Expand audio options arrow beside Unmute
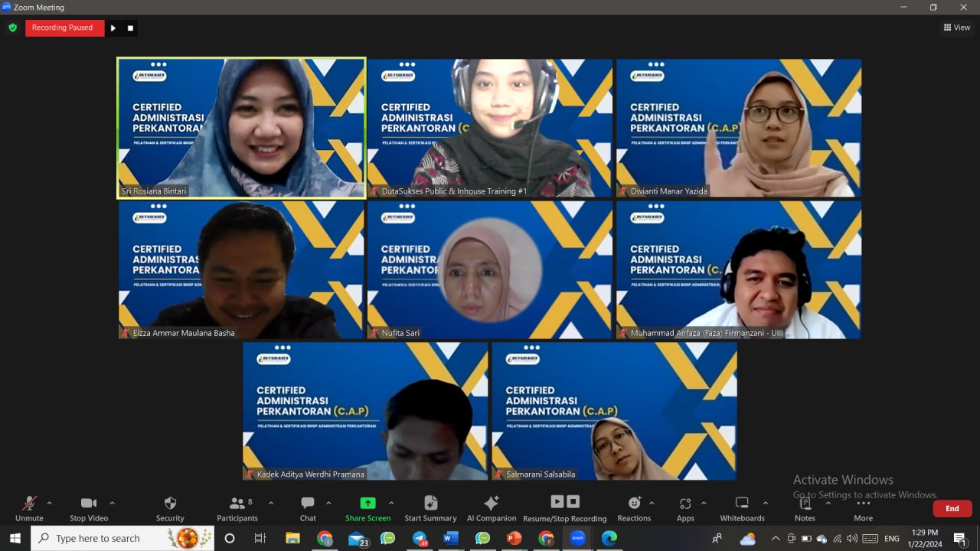This screenshot has height=551, width=980. (50, 504)
